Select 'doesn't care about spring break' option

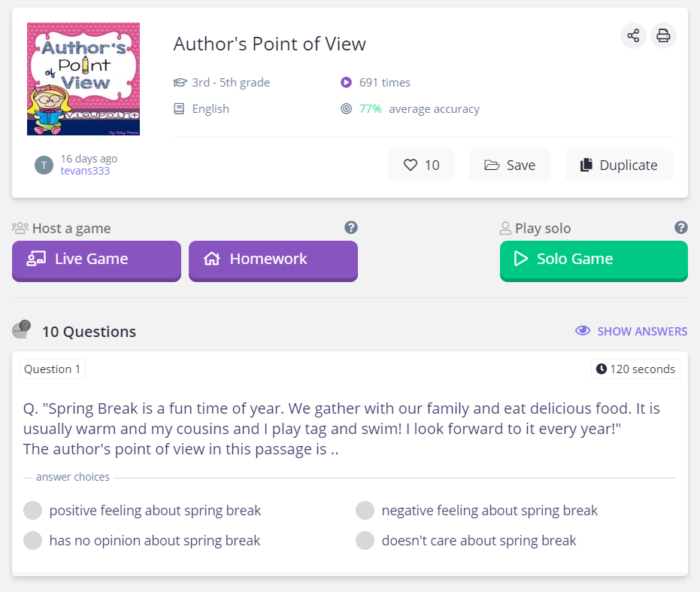coord(465,540)
